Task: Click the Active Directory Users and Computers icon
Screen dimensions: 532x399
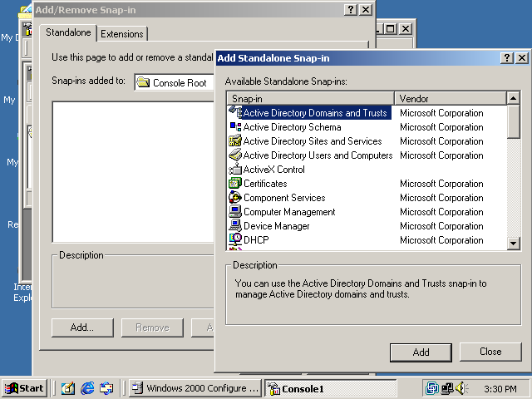Action: [235, 155]
